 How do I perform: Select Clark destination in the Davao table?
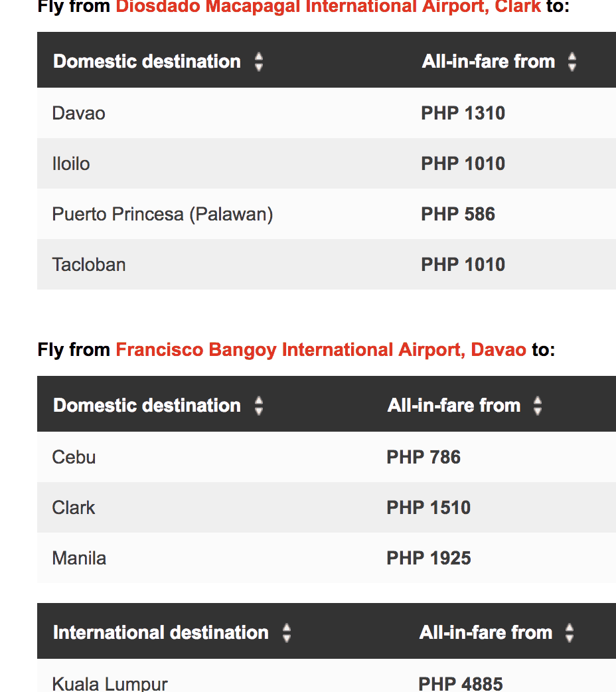click(x=74, y=508)
